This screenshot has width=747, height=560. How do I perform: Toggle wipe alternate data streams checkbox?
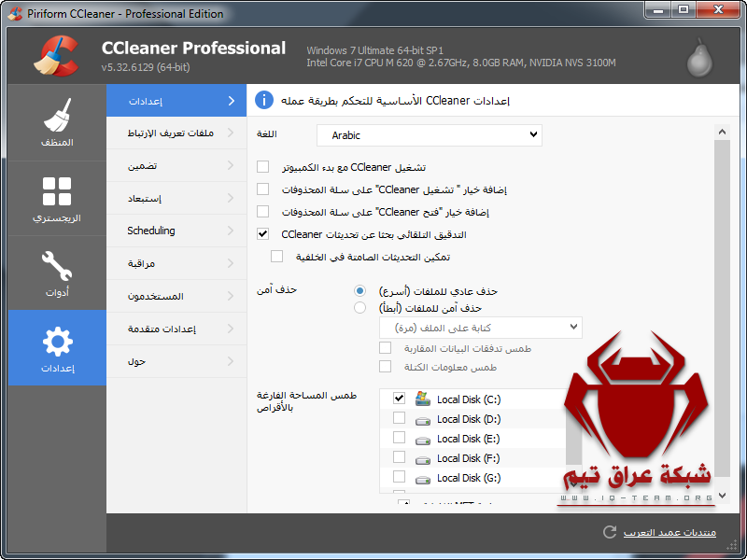point(385,347)
